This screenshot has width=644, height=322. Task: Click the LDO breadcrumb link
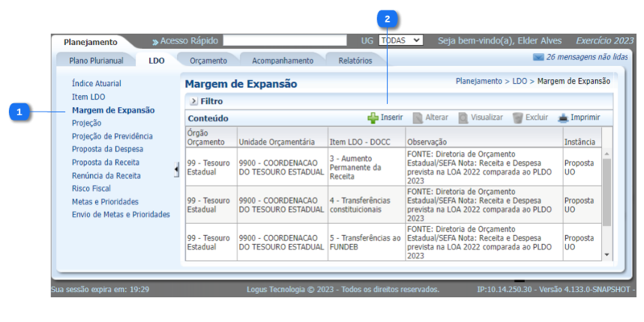pos(519,81)
